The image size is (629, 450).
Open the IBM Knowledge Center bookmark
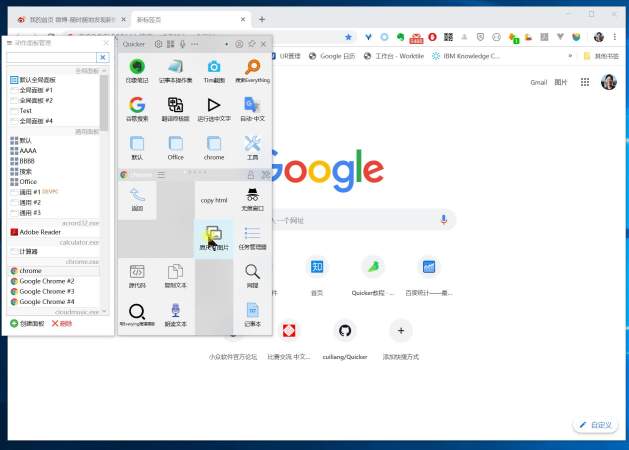pos(466,56)
